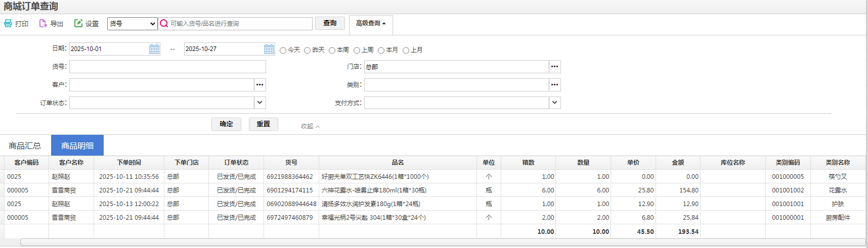Click the 收起 collapse link
This screenshot has height=248, width=868.
click(x=310, y=126)
